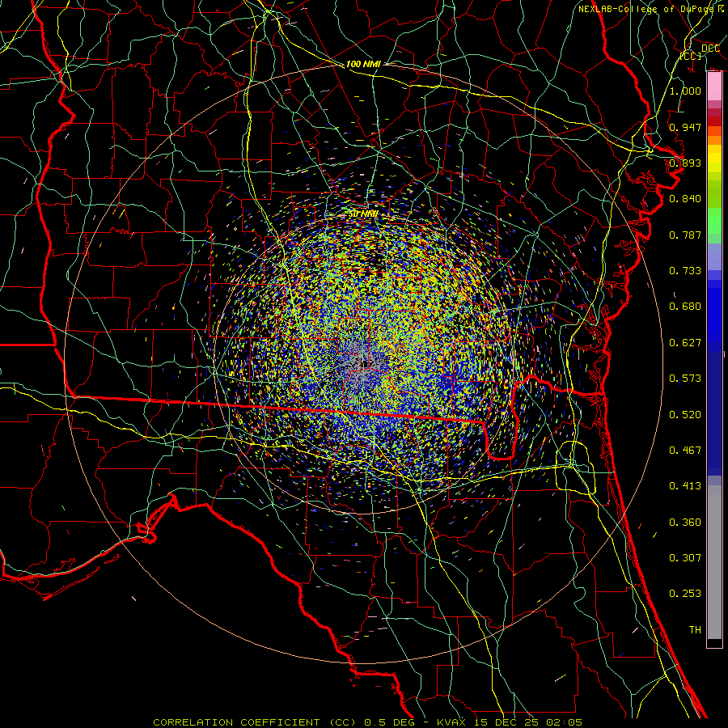Click the 0.413 value on the color scale
Image resolution: width=728 pixels, height=728 pixels.
[685, 486]
